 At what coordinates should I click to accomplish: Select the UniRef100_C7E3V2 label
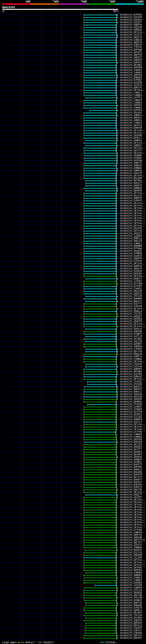tap(131, 47)
